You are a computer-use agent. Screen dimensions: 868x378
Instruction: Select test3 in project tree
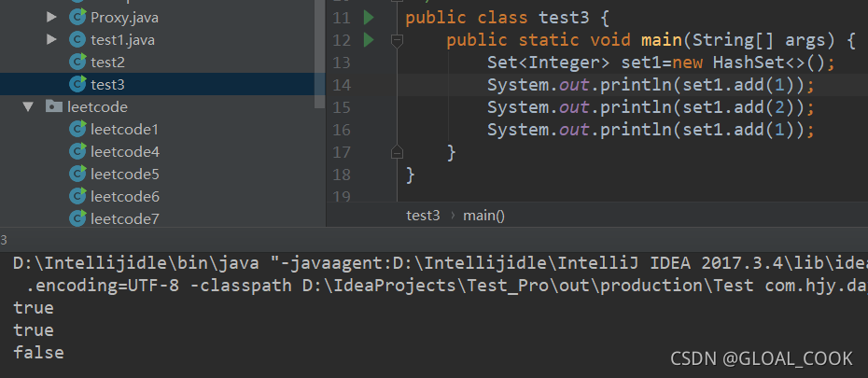(107, 85)
